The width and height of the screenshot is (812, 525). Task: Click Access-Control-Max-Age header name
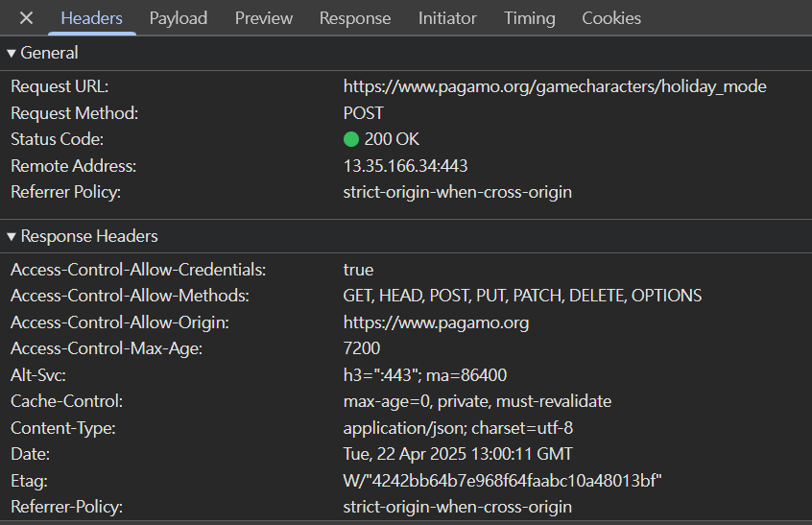[x=107, y=348]
